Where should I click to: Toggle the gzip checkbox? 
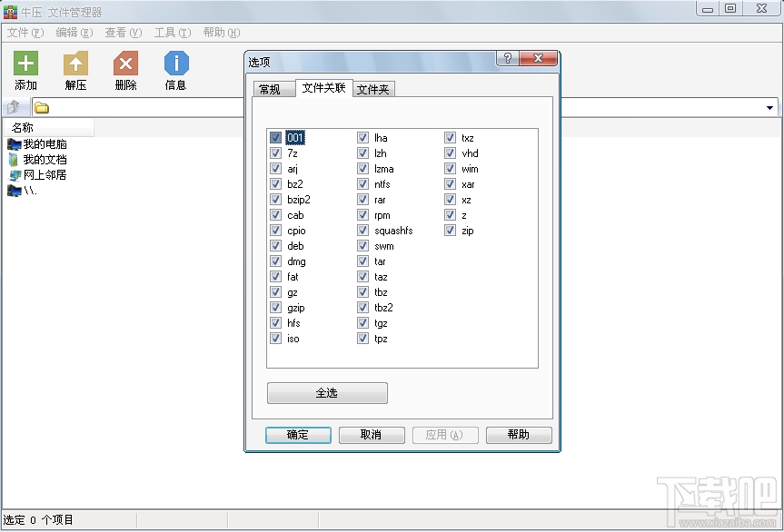tap(275, 307)
